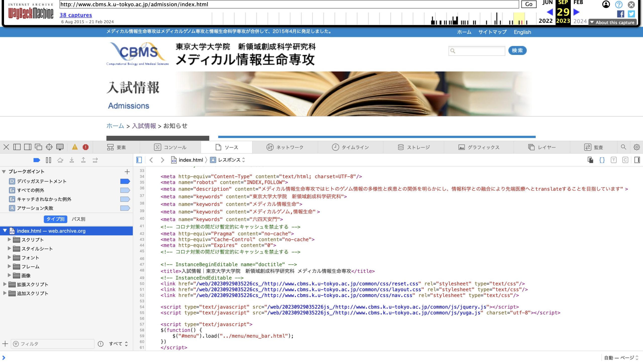Viewport: 643px width, 364px height.
Task: Click the element selection crosshair icon
Action: click(x=49, y=147)
